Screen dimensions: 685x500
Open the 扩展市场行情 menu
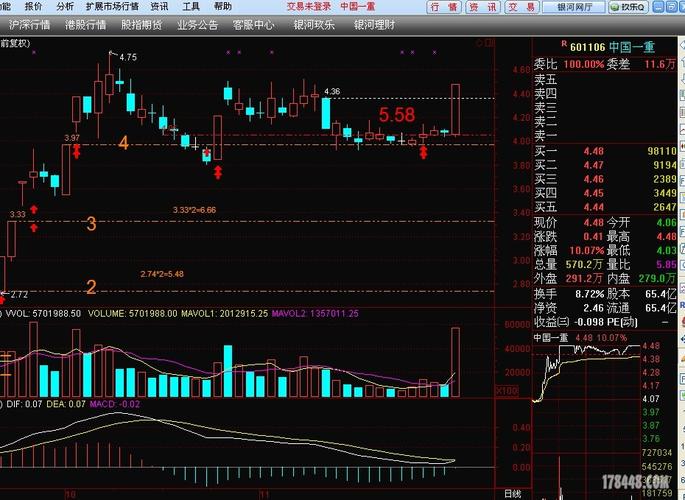112,7
